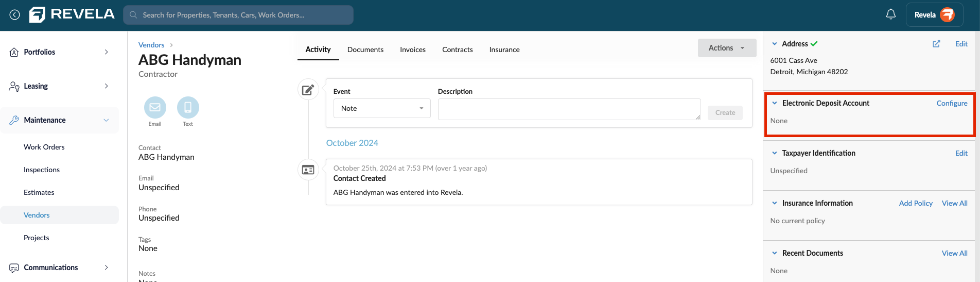This screenshot has height=282, width=980.
Task: Switch to the Contracts tab
Action: point(458,49)
